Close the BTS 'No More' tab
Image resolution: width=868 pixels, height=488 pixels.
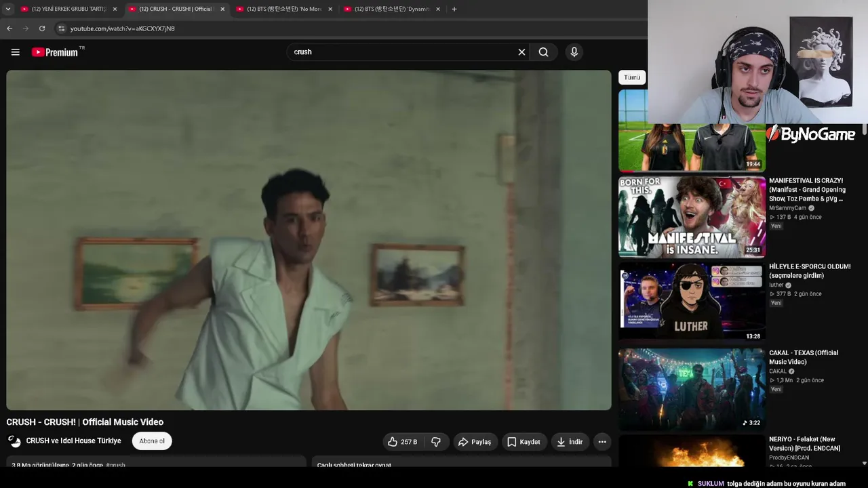[x=330, y=9]
